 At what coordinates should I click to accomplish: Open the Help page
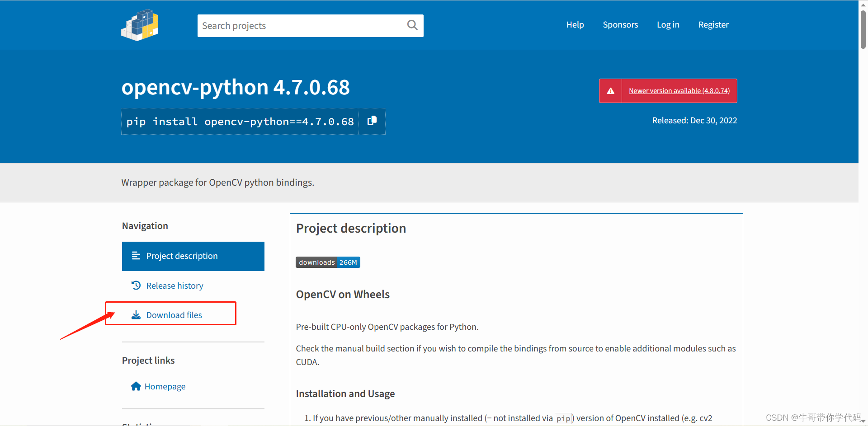(575, 25)
